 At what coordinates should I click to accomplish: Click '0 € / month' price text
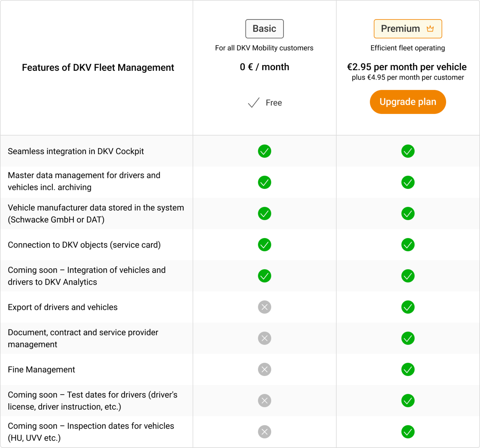[264, 67]
